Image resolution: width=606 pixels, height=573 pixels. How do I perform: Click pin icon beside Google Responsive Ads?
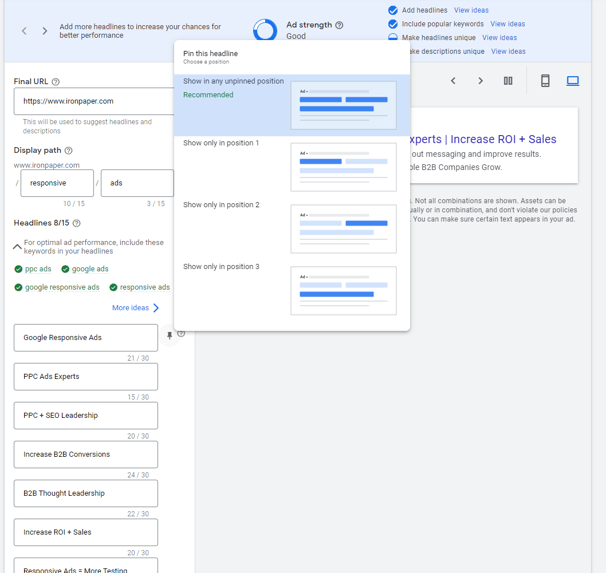click(169, 335)
